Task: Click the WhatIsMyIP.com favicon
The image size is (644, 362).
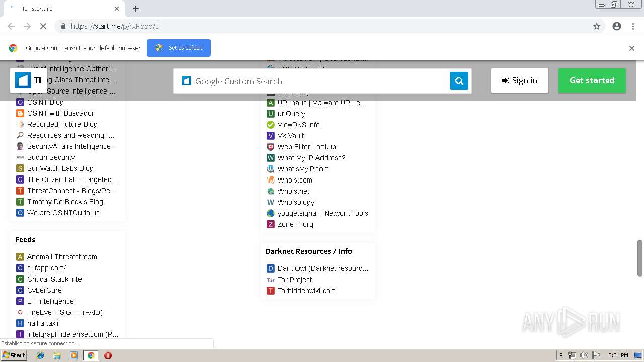Action: [271, 169]
